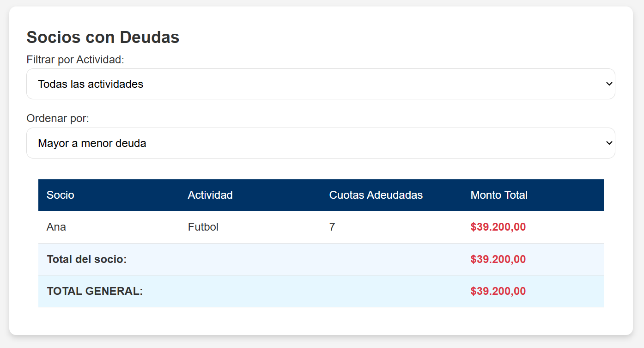Click the 'Cuotas Adeudadas' column header

[376, 195]
